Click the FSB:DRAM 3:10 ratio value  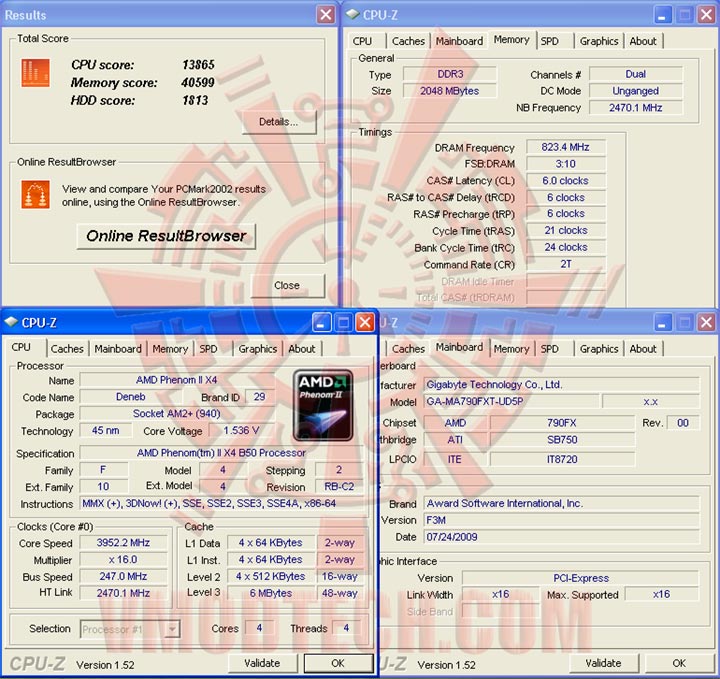565,164
